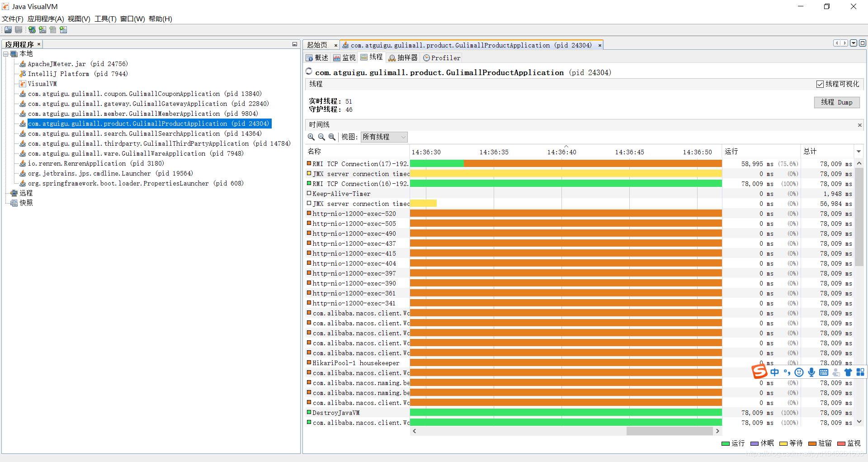The width and height of the screenshot is (868, 462).
Task: Open Sogou emoji smiley icon
Action: 799,372
